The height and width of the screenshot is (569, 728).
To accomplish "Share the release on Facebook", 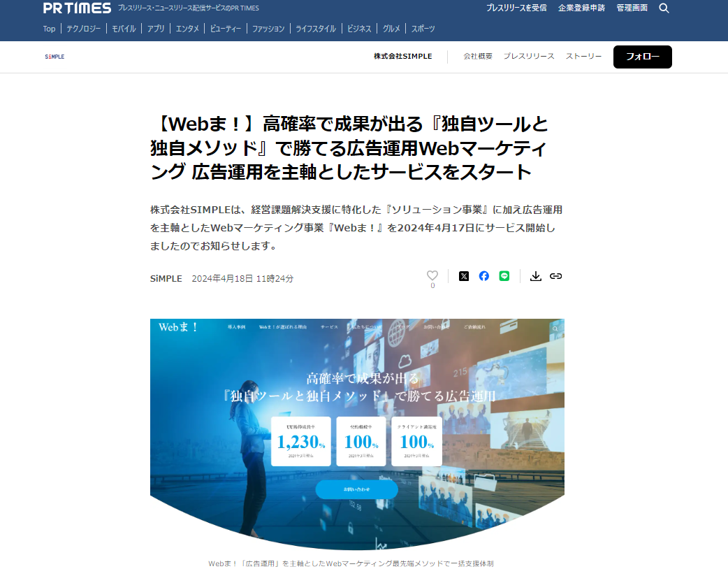I will tap(483, 276).
